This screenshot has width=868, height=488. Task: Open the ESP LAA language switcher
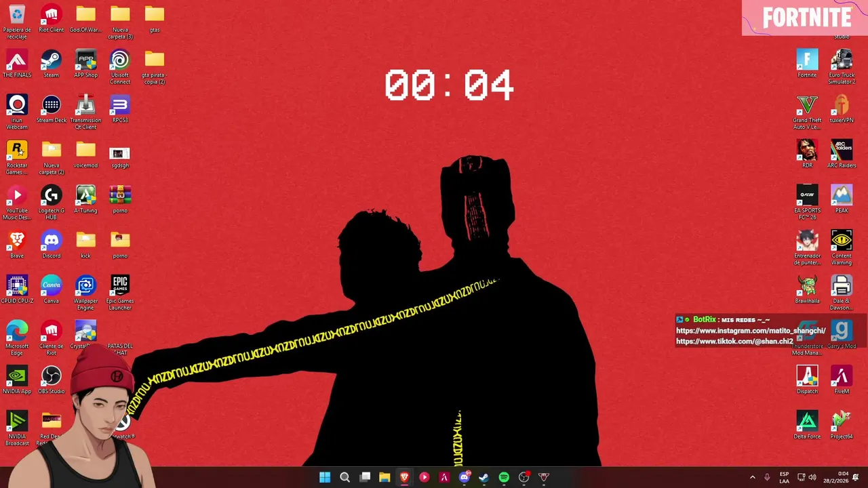[x=784, y=477]
